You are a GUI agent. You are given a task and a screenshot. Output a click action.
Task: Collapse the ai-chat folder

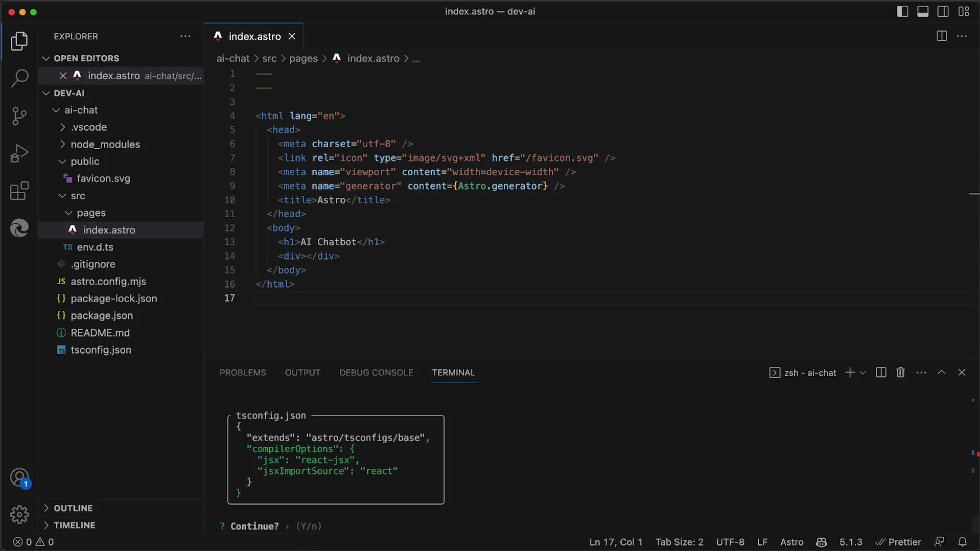(121, 110)
